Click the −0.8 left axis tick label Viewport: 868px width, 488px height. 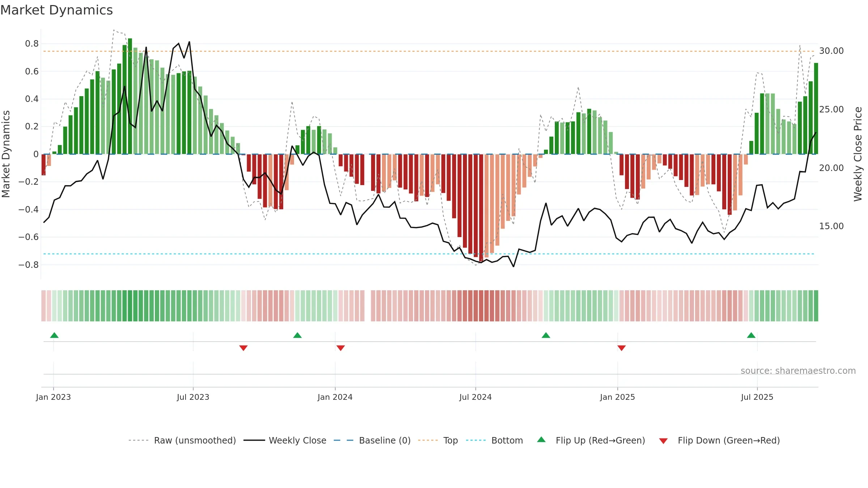[x=29, y=265]
